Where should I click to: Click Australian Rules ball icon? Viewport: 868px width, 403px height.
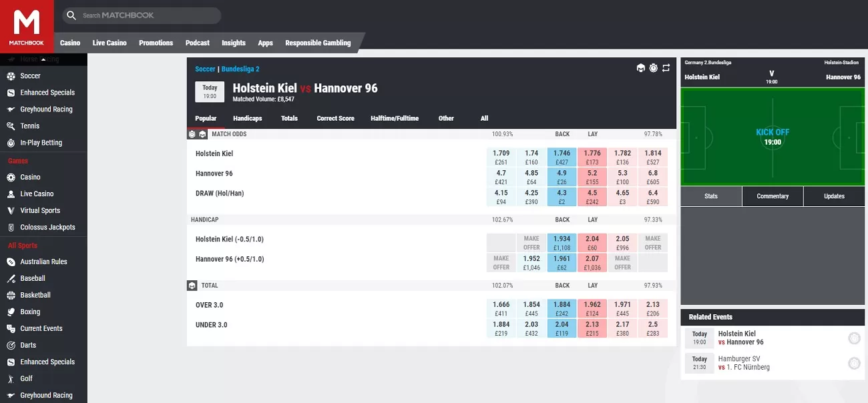pyautogui.click(x=11, y=262)
